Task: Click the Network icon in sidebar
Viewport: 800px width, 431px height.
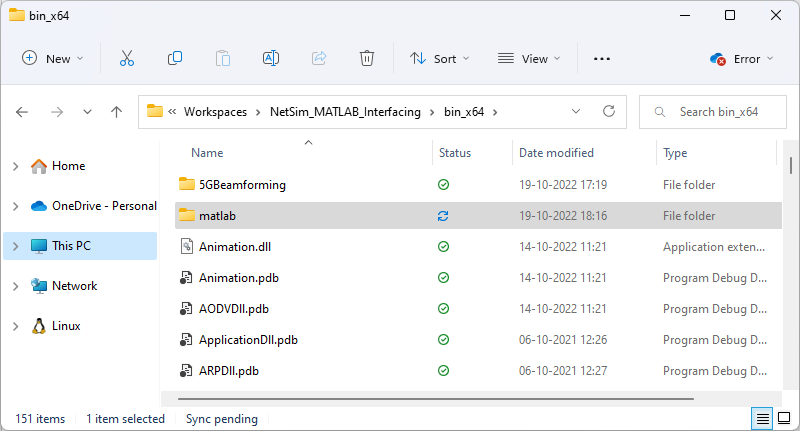Action: tap(39, 286)
